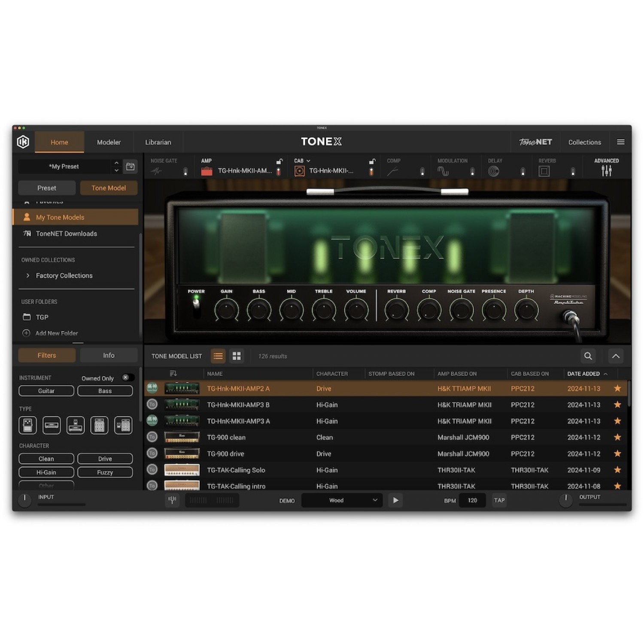Screen dimensions: 644x644
Task: Open the Librarian tab
Action: coord(158,142)
